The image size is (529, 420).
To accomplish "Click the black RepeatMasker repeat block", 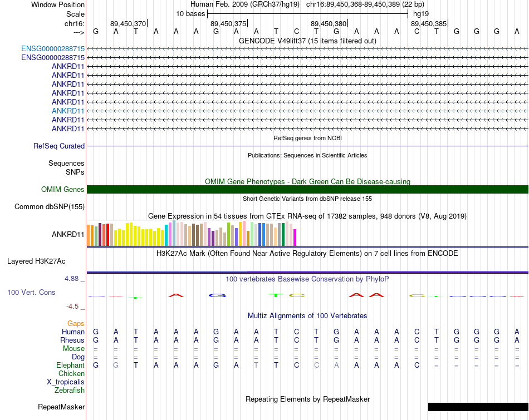I will 478,407.
